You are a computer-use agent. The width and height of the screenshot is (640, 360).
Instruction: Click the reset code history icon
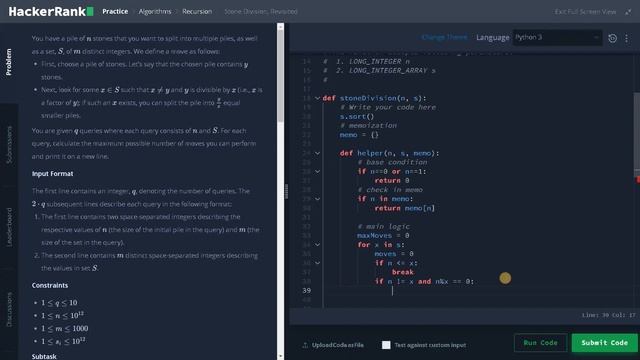point(612,38)
